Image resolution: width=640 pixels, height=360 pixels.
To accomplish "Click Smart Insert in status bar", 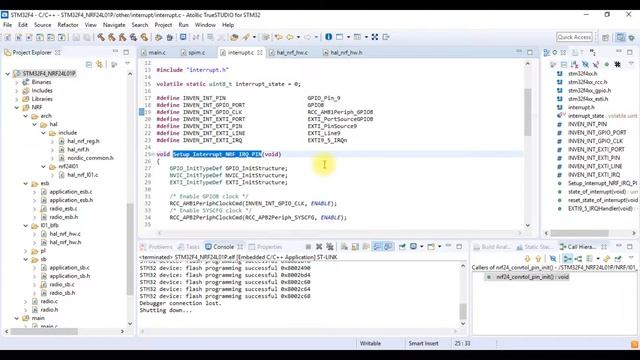I will point(423,344).
